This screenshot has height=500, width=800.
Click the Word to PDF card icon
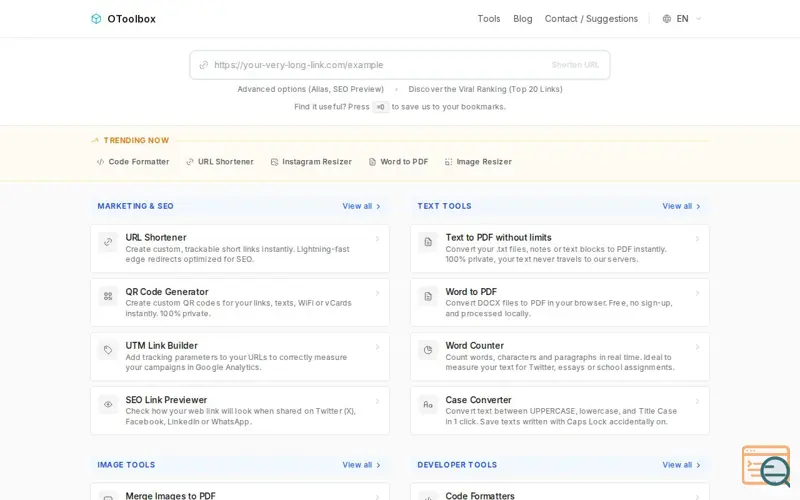pyautogui.click(x=428, y=296)
